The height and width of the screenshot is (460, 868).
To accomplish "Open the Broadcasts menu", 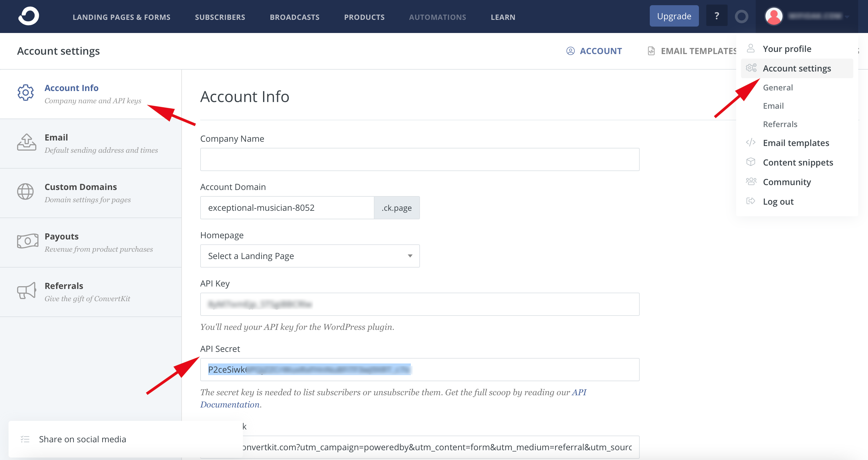I will point(295,17).
